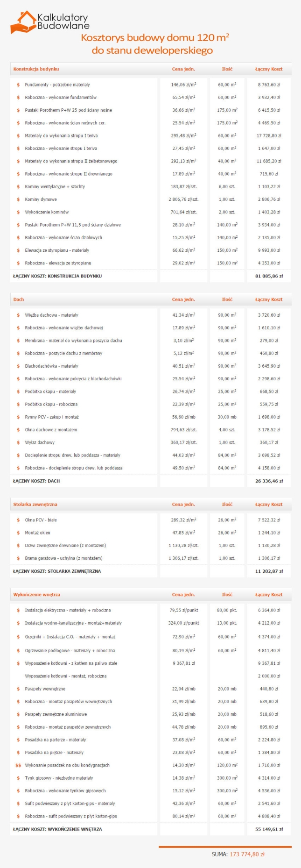Click the Konstrukcja budynku total 81 085,86 zł
Viewport: 301px width, 868px height.
point(269,276)
